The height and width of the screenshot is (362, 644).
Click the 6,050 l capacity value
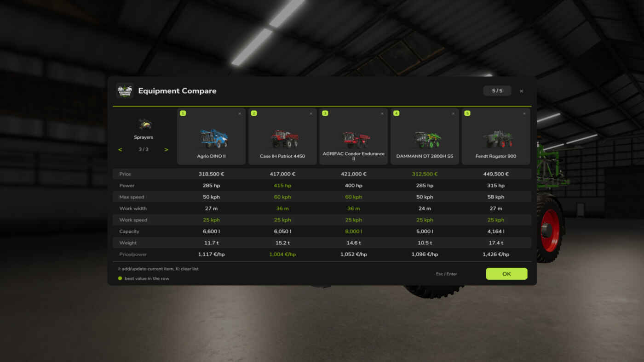282,232
